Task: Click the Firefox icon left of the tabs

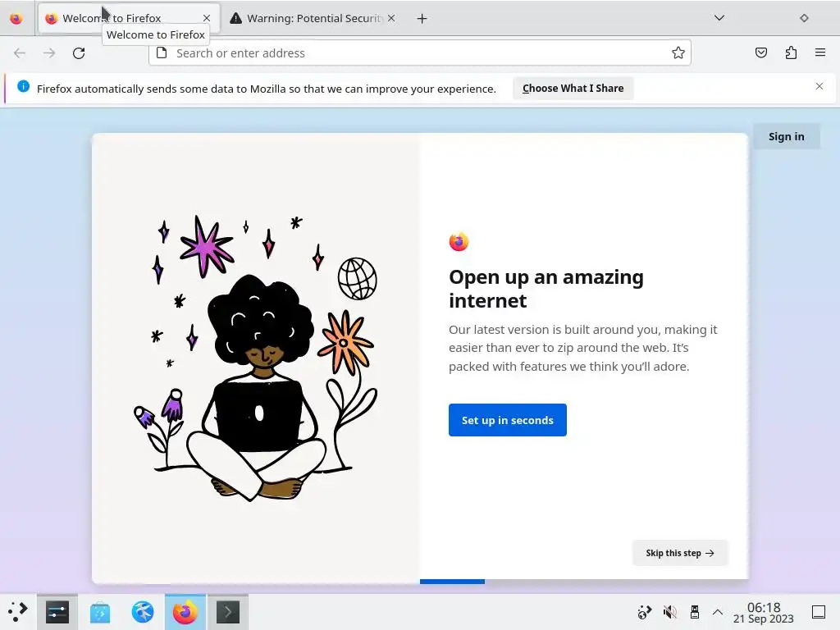Action: point(16,19)
